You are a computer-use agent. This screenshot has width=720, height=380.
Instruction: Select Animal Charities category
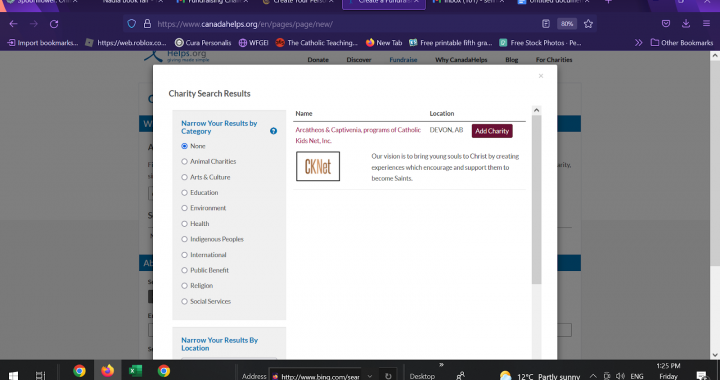(185, 162)
